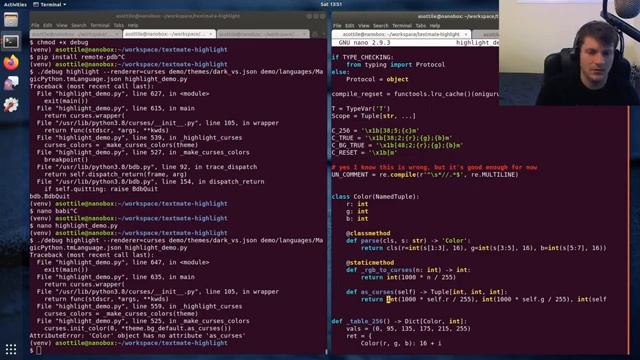The height and width of the screenshot is (360, 640).
Task: Switch to the active middle tab in left terminal window
Action: tap(169, 34)
